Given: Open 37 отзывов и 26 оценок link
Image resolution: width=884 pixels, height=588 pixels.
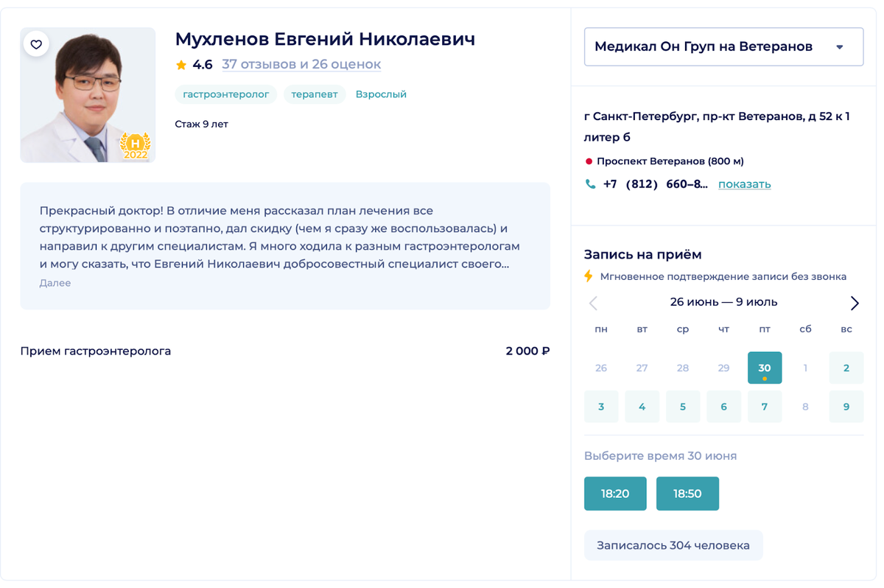Looking at the screenshot, I should pyautogui.click(x=301, y=65).
